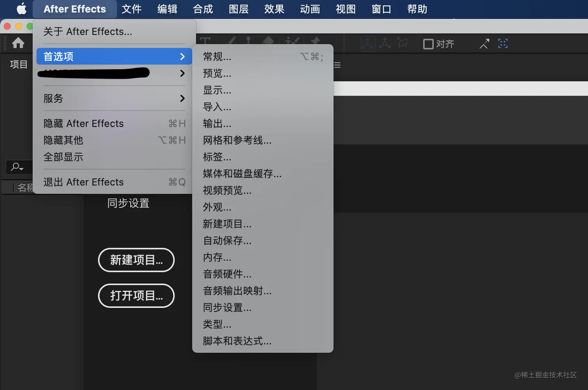Open the Apple menu
Image resolution: width=588 pixels, height=390 pixels.
pos(22,9)
